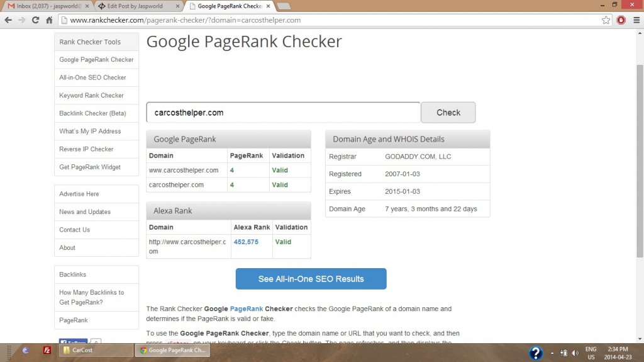Click the red extension icon in toolbar
644x362 pixels.
tap(621, 20)
